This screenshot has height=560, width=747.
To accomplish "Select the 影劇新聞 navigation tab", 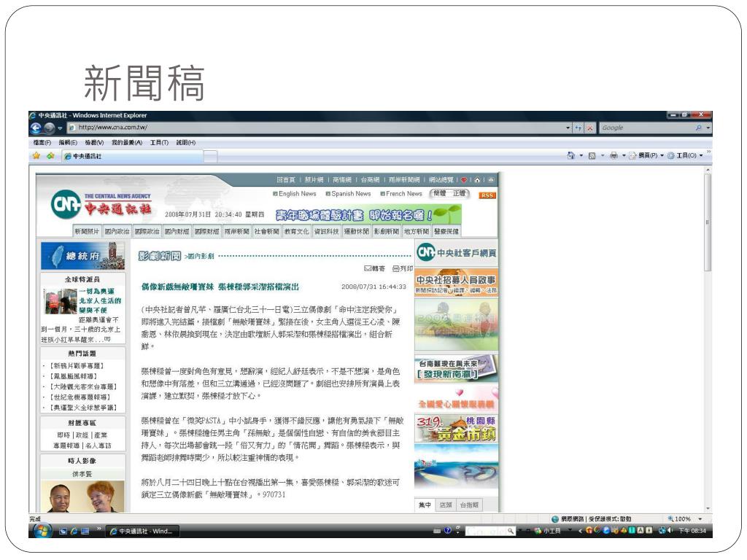I will [x=387, y=231].
